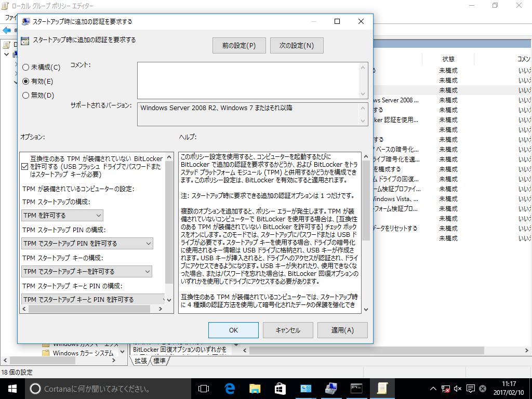Click the back arrow in the policy editor toolbar

6,30
